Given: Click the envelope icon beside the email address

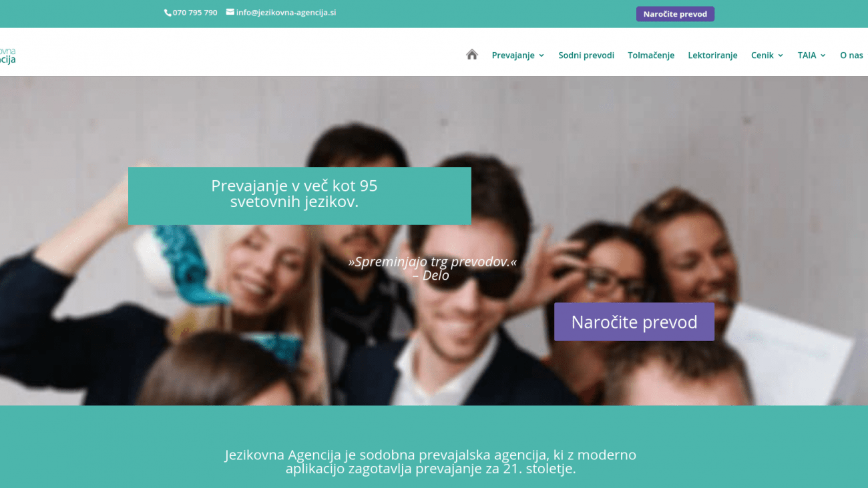Looking at the screenshot, I should tap(230, 12).
